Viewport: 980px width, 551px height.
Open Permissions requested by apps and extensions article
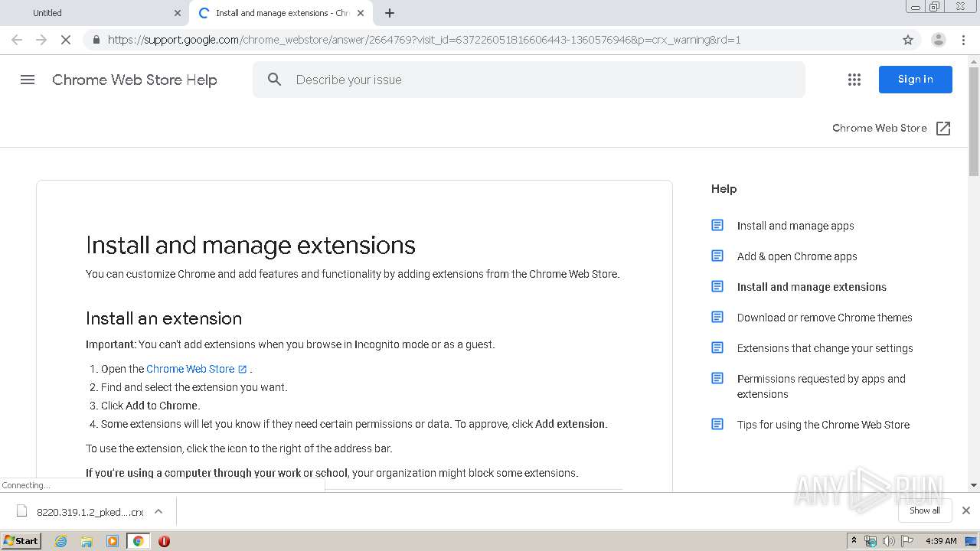click(821, 386)
